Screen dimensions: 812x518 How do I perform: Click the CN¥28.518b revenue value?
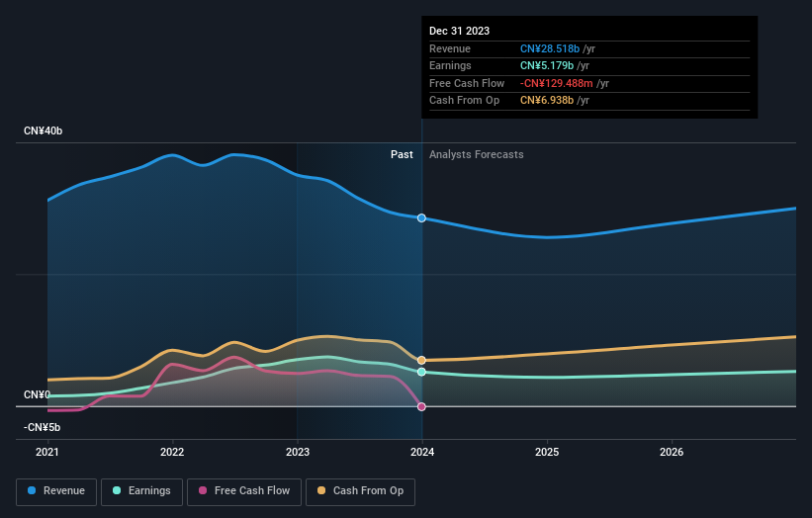550,48
